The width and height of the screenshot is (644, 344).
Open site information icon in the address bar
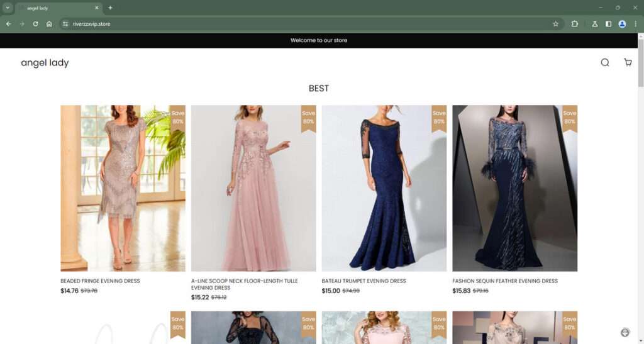click(65, 24)
